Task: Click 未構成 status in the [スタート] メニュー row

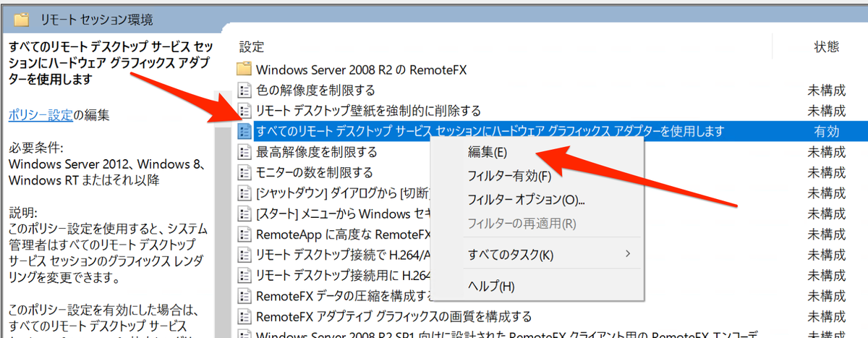Action: [827, 214]
